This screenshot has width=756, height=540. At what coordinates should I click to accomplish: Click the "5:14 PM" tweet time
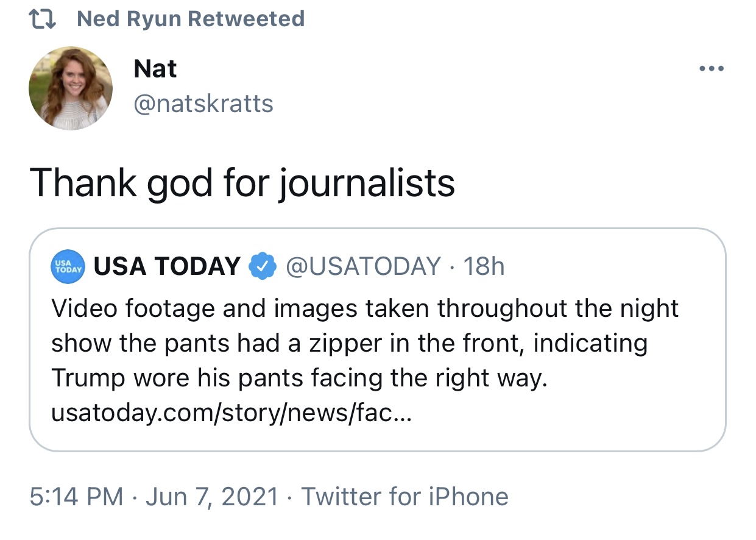pyautogui.click(x=76, y=496)
